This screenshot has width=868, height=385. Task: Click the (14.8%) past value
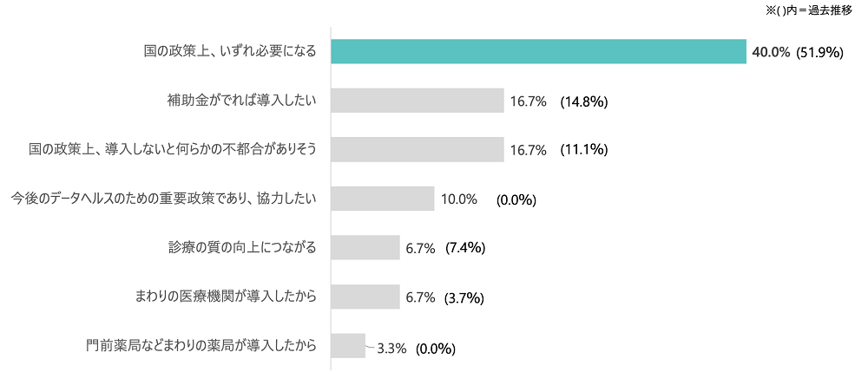pos(584,101)
